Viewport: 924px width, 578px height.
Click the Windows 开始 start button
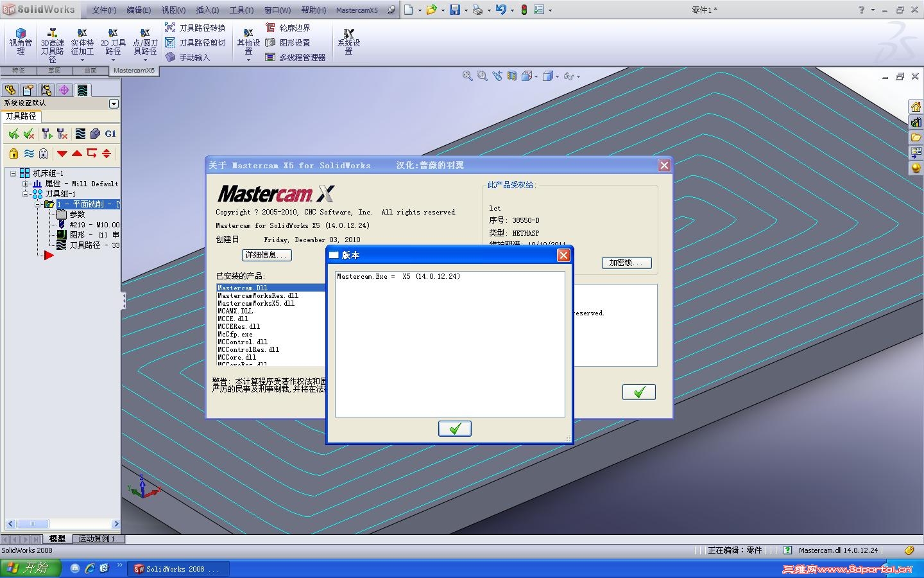tap(30, 568)
